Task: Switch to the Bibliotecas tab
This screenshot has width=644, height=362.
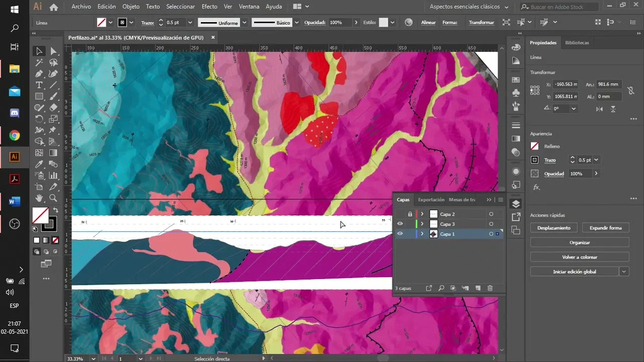Action: tap(577, 43)
